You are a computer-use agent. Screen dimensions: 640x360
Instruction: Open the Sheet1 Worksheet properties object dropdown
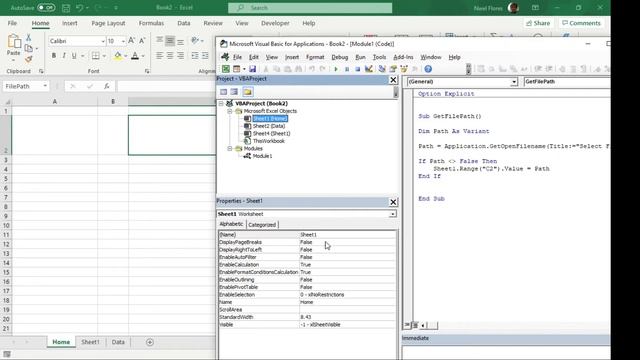(x=392, y=214)
